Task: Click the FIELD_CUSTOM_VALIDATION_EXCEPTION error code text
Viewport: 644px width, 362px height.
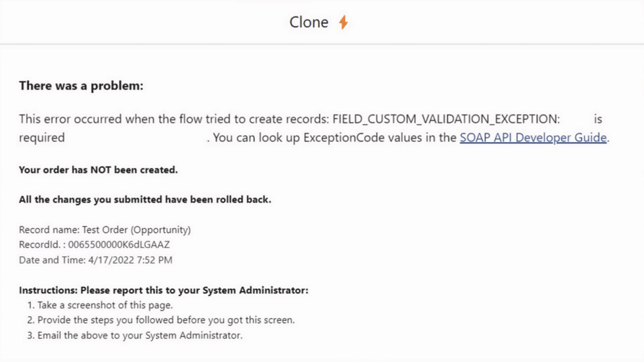Action: [x=446, y=119]
